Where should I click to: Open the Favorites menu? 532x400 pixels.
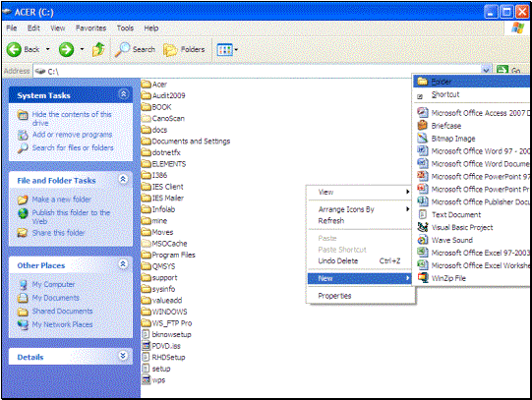[x=90, y=29]
